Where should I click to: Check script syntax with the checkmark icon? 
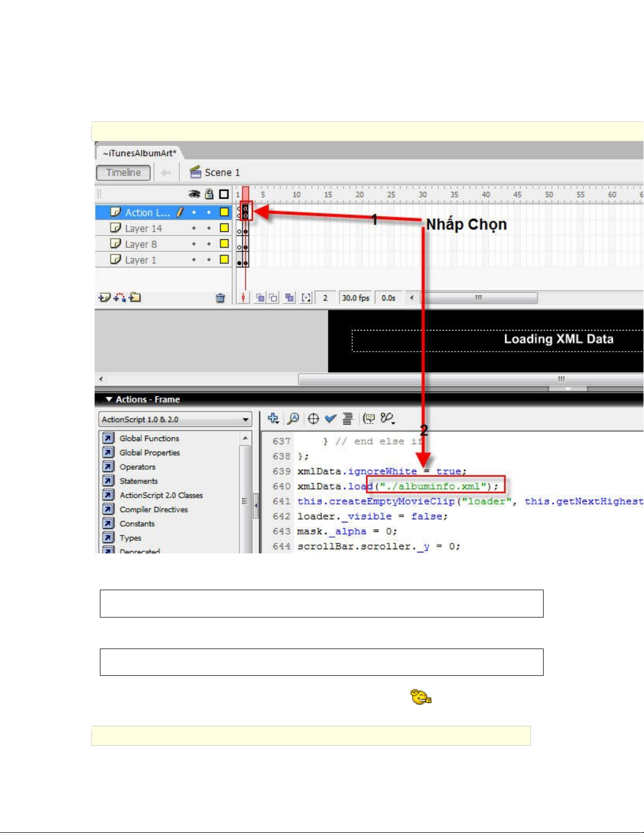[330, 418]
